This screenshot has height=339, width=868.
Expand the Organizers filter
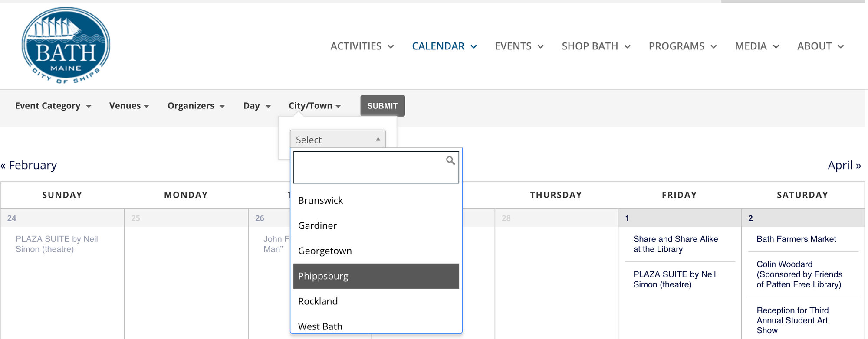[x=196, y=106]
